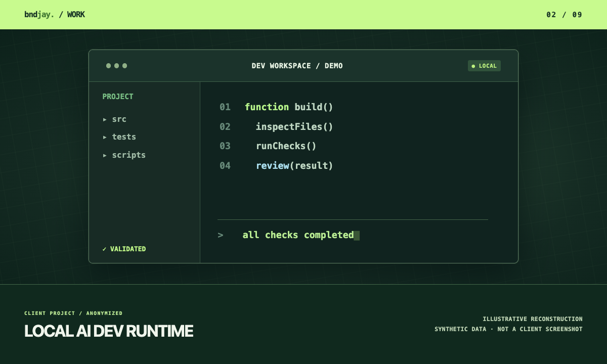The width and height of the screenshot is (607, 364).
Task: Select line number 01 in the gutter
Action: click(x=225, y=107)
